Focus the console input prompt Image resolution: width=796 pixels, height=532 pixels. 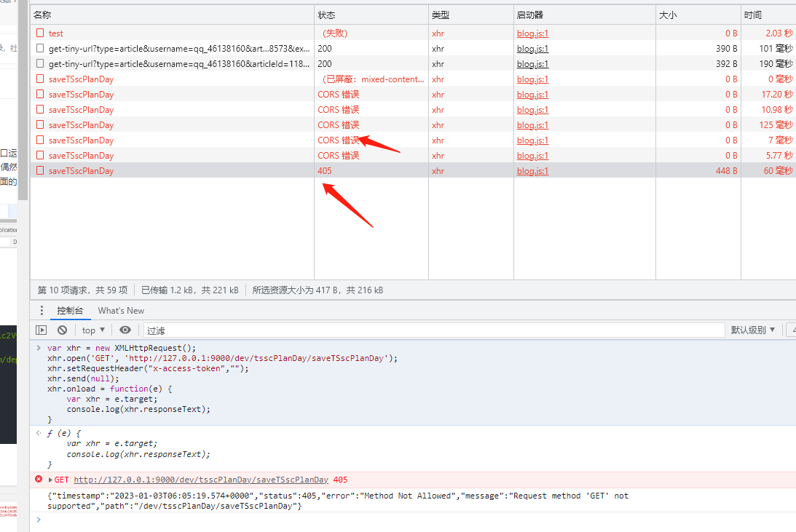pos(417,520)
